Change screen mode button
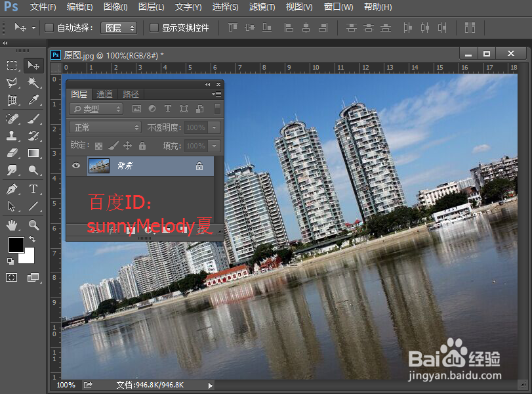This screenshot has height=394, width=532. [33, 278]
